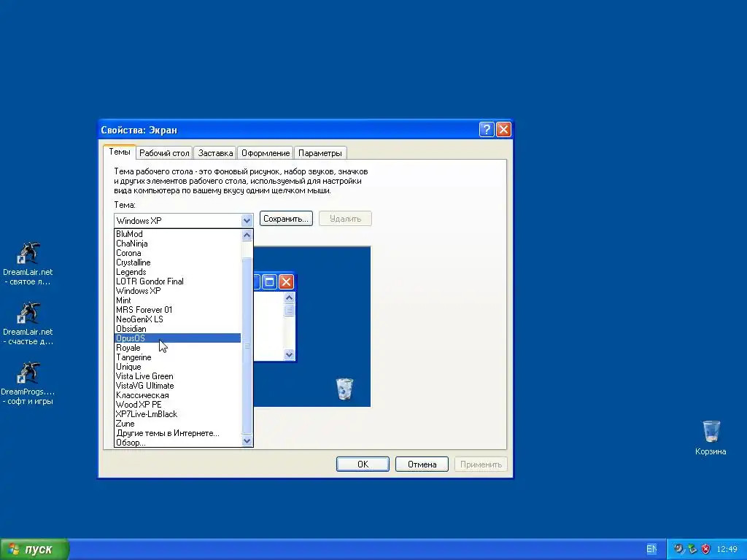
Task: Switch to the Рабочий стол tab
Action: [x=164, y=153]
